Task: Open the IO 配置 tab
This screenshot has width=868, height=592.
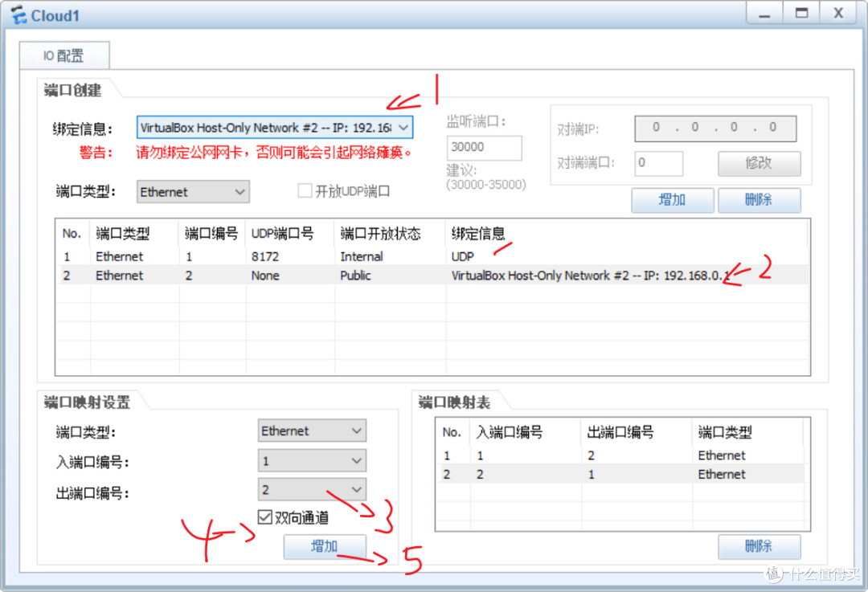Action: [x=64, y=55]
